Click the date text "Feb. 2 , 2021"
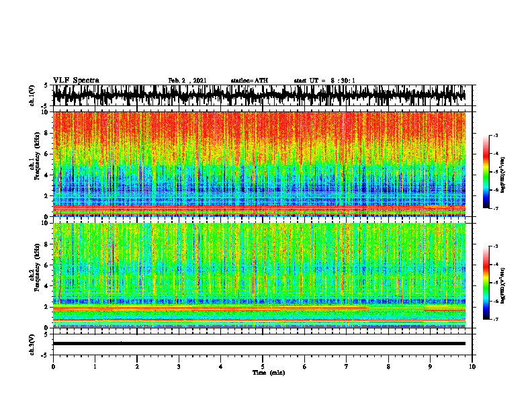Viewport: 532px width, 411px height. click(x=187, y=81)
